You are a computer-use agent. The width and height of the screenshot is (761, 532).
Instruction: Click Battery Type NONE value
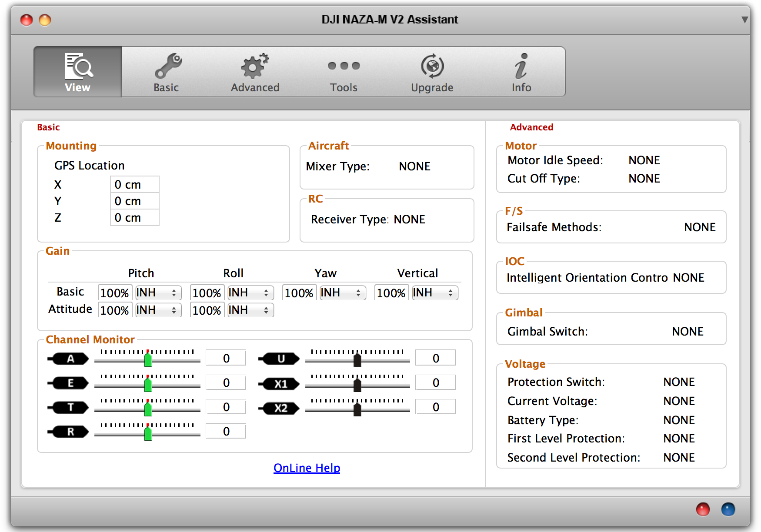point(679,420)
